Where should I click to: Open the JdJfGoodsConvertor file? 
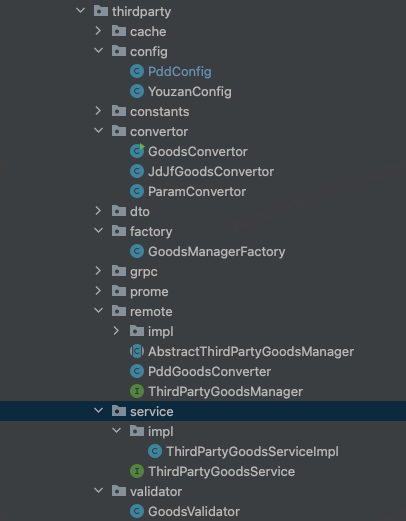click(x=211, y=172)
